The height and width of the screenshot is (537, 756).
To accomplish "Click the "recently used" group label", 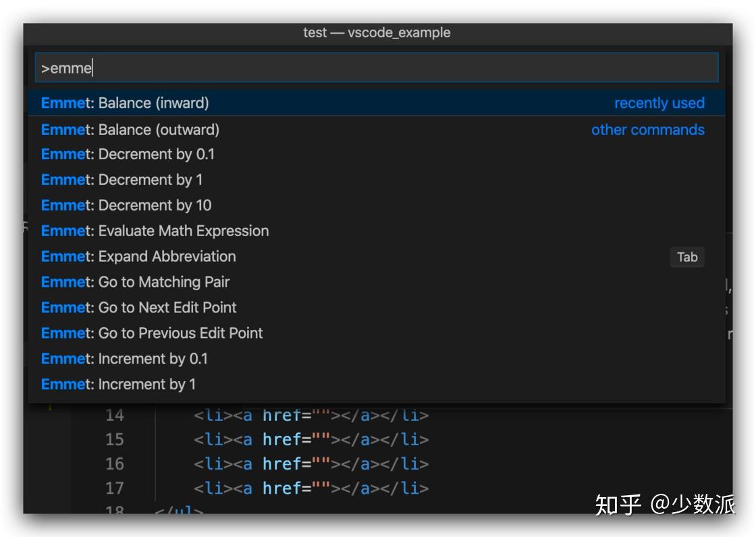I will pos(659,103).
